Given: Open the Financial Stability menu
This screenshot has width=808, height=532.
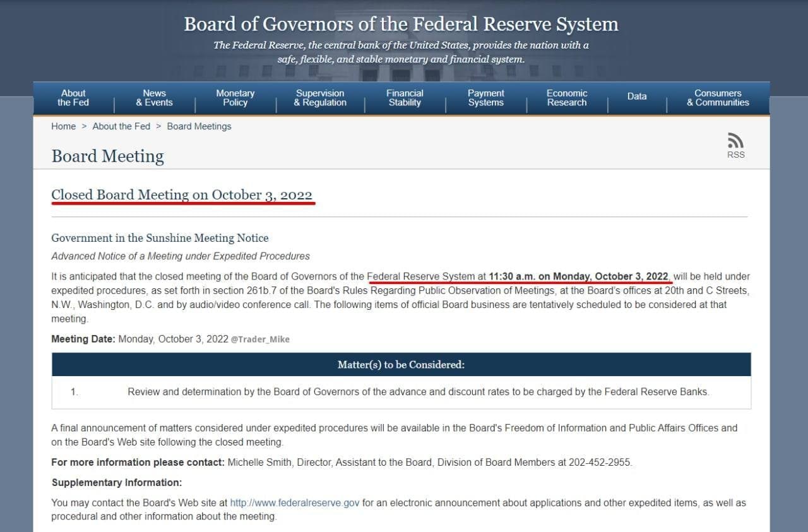Looking at the screenshot, I should (x=405, y=98).
